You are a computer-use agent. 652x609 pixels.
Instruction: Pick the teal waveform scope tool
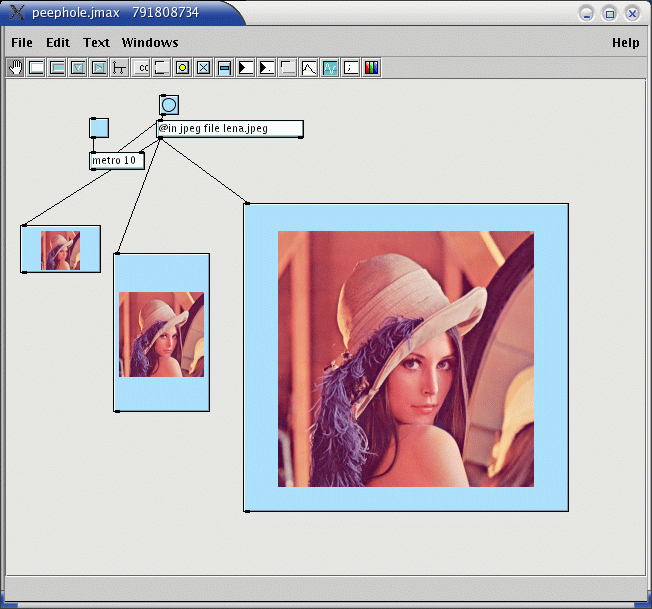click(330, 67)
